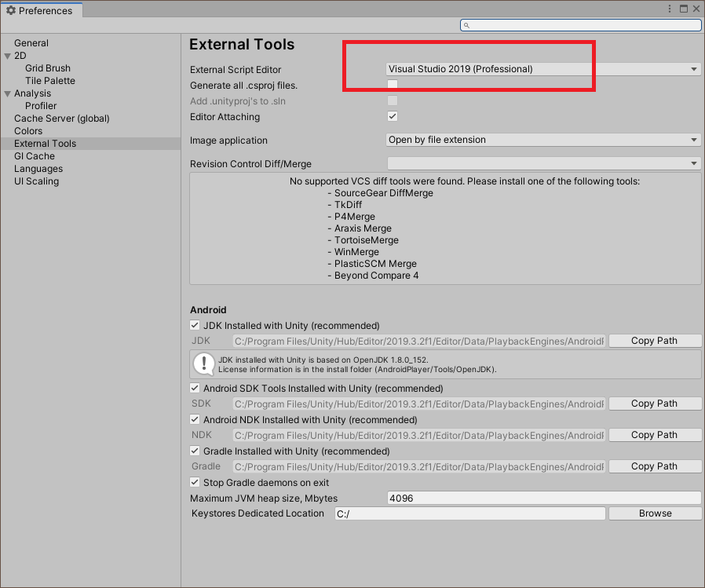This screenshot has width=705, height=588.
Task: Click the Analysis category label
Action: [x=32, y=93]
